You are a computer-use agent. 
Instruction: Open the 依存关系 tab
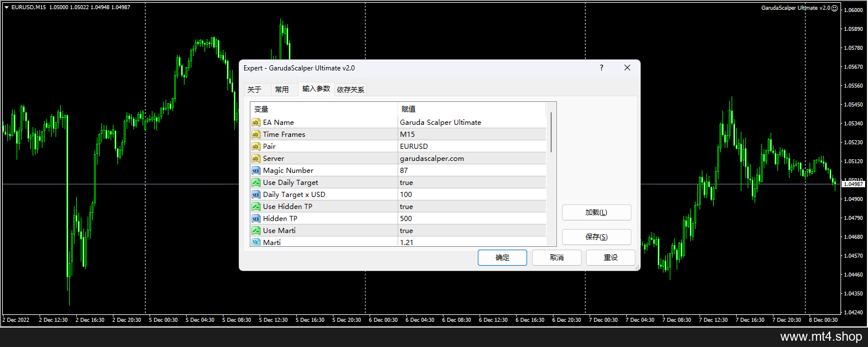point(351,89)
